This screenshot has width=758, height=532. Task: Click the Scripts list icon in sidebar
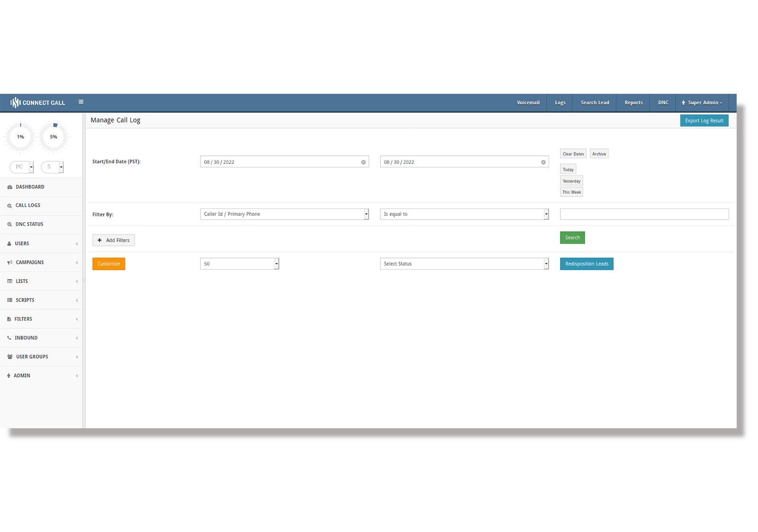pyautogui.click(x=9, y=300)
